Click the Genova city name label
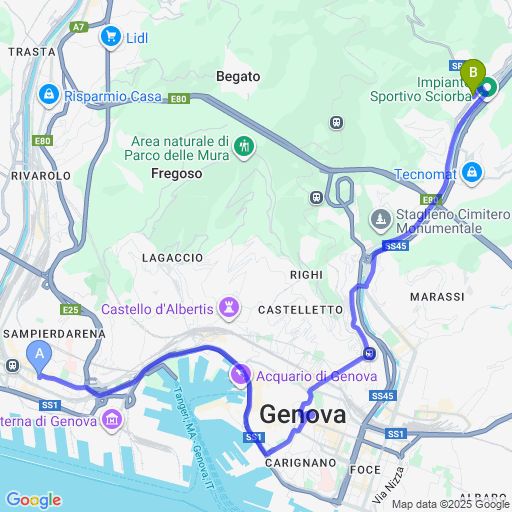The height and width of the screenshot is (512, 512). pos(303,414)
